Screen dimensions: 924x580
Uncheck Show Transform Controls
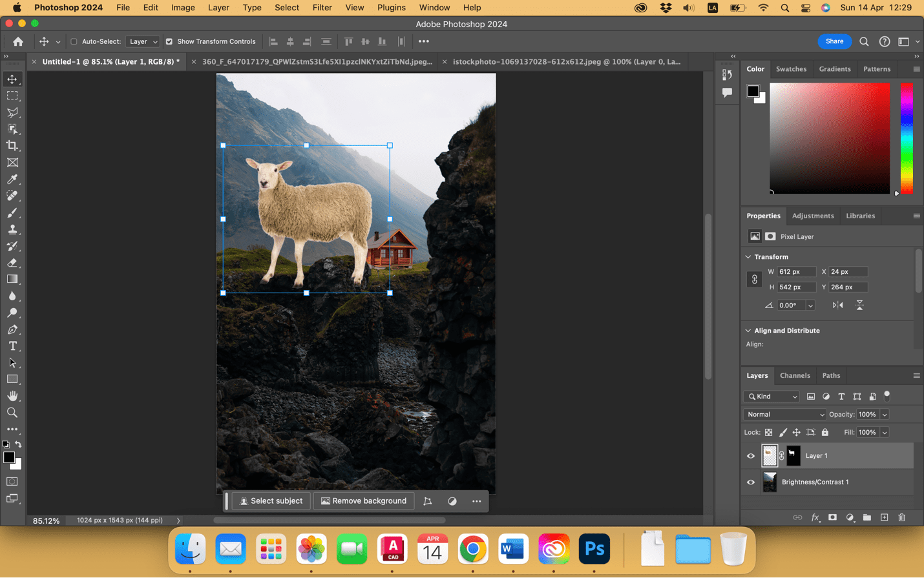tap(169, 41)
